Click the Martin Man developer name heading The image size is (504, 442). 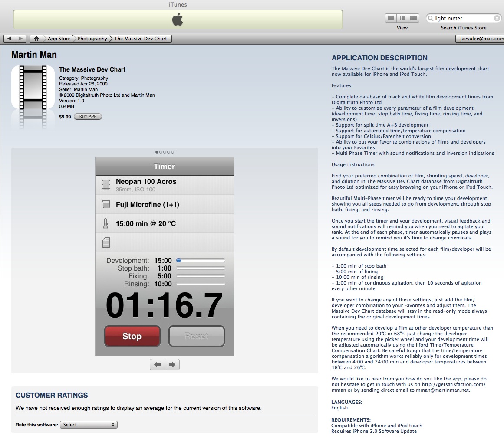coord(34,55)
